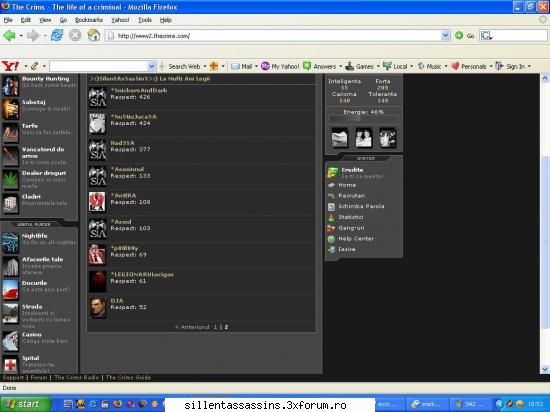The width and height of the screenshot is (550, 412).
Task: Click the Schimba Parola link
Action: (x=361, y=206)
